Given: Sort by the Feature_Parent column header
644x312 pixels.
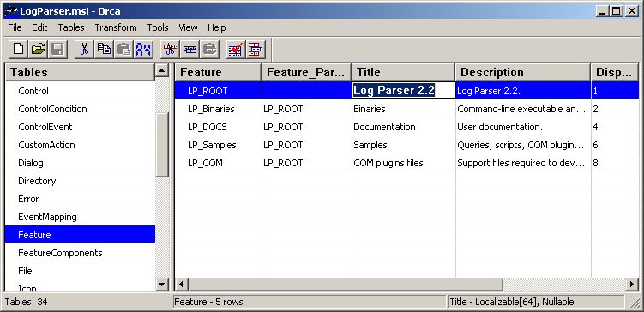Looking at the screenshot, I should click(306, 72).
